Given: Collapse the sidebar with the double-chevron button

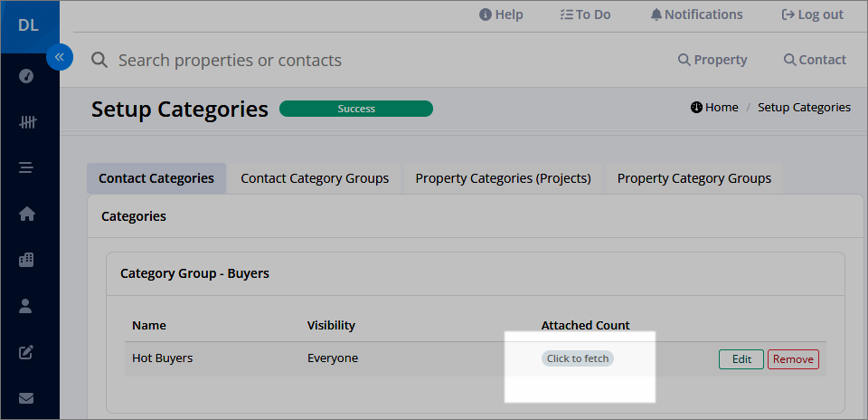Looking at the screenshot, I should pos(60,57).
